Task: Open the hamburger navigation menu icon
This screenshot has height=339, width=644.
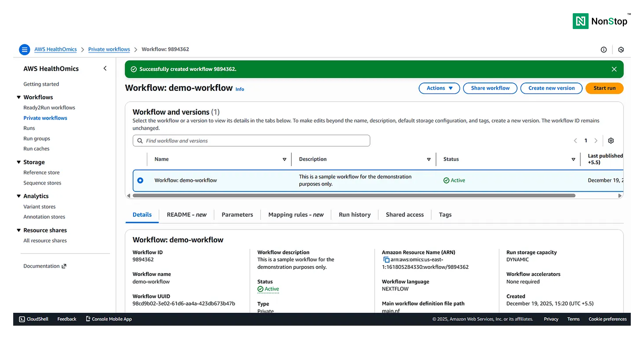Action: (x=24, y=50)
